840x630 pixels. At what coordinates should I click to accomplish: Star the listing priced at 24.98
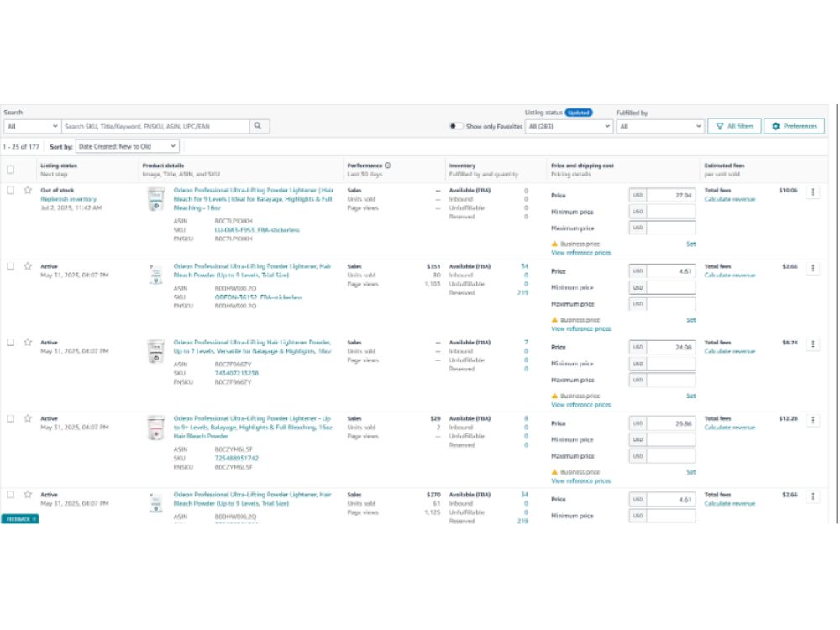pyautogui.click(x=28, y=343)
